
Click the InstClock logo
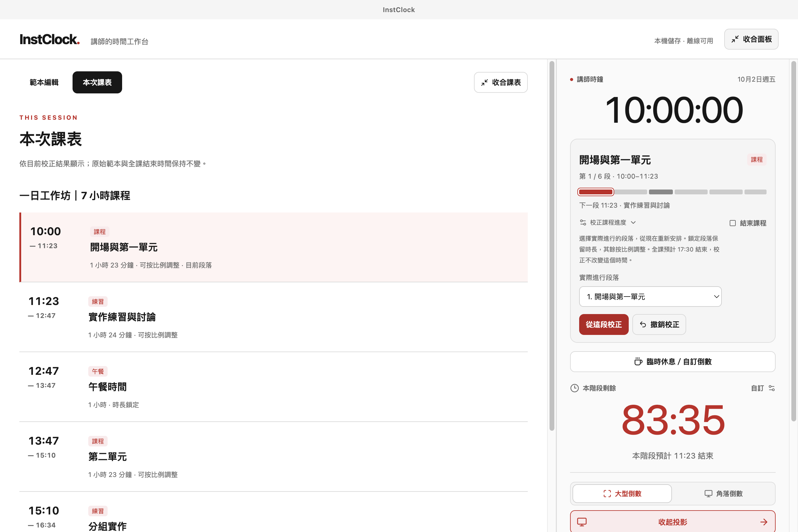pyautogui.click(x=50, y=39)
